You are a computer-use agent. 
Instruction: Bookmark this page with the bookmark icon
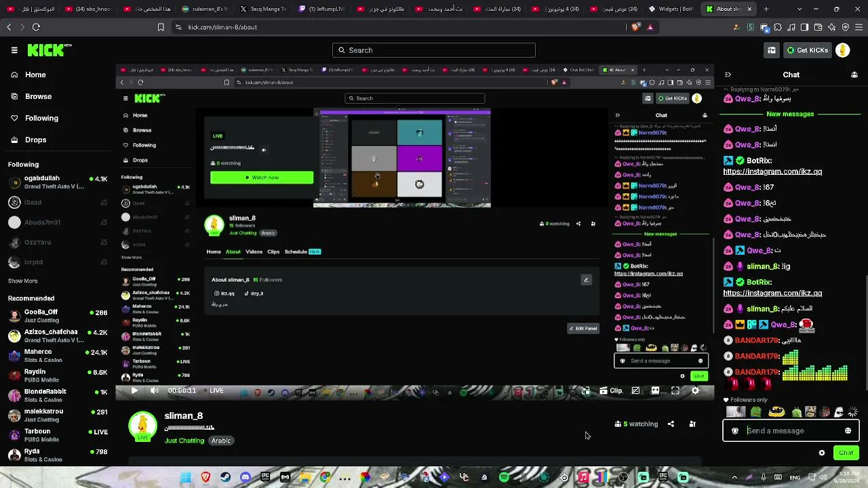tap(161, 27)
